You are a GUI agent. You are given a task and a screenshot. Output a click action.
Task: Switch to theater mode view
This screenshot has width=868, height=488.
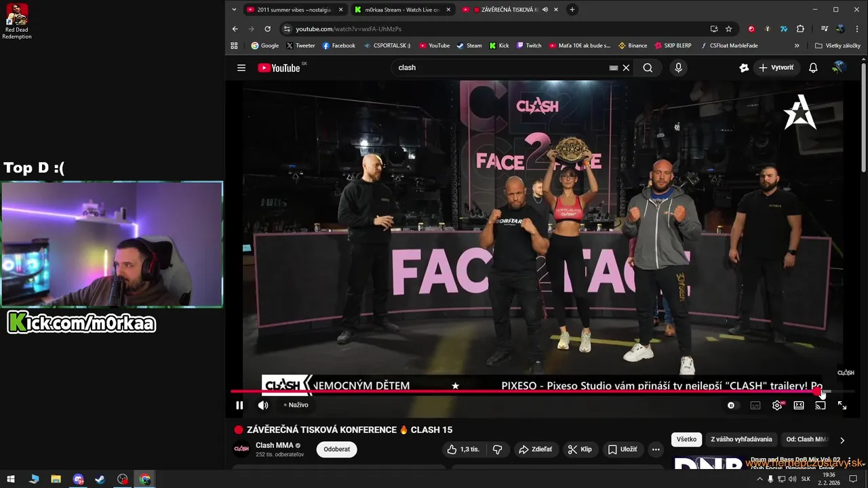799,405
